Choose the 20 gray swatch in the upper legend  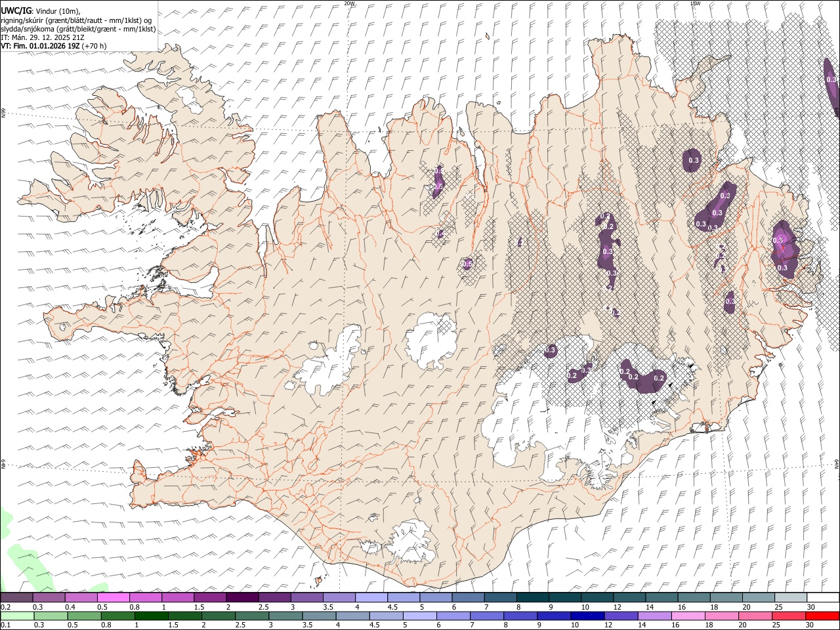pyautogui.click(x=758, y=597)
